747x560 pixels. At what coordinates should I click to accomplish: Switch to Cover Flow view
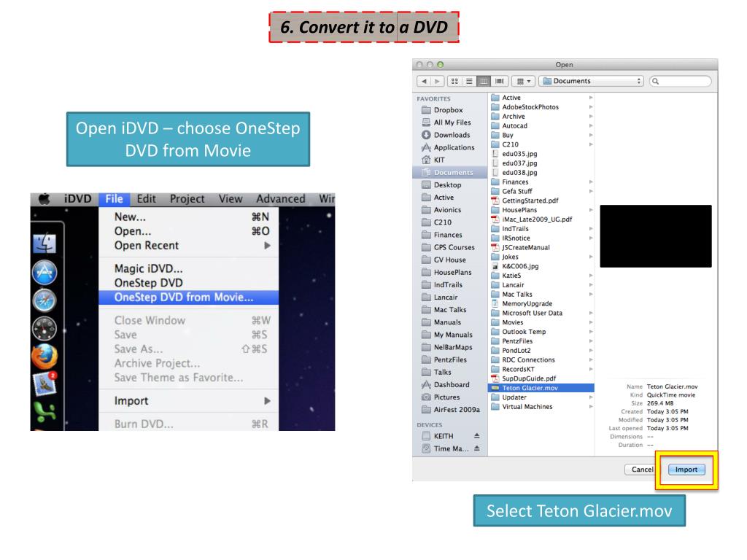[499, 82]
